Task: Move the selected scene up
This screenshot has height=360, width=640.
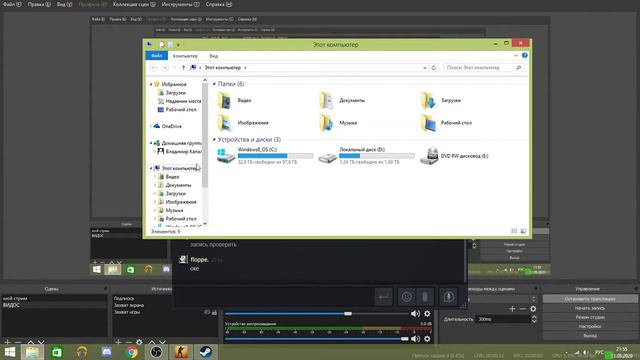Action: [30, 342]
